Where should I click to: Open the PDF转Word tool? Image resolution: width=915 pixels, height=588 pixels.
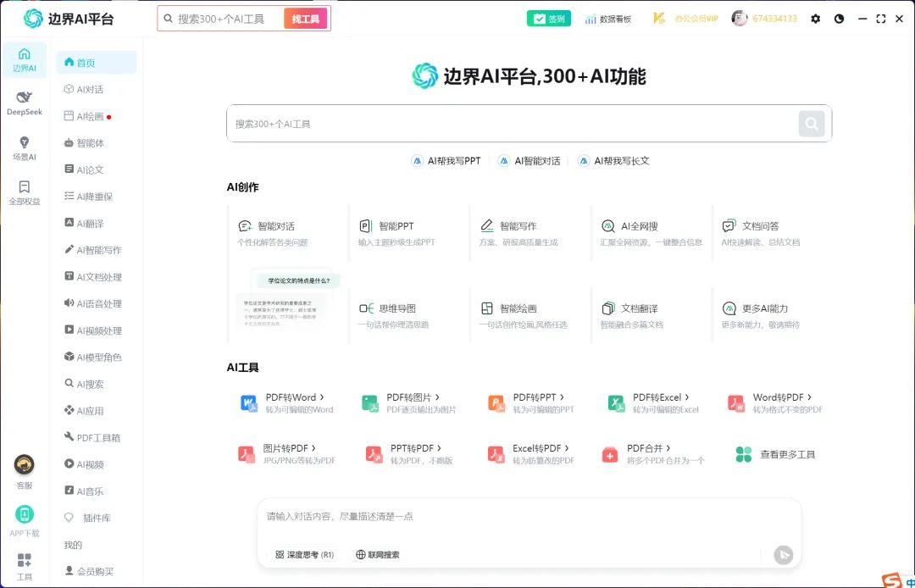[x=287, y=403]
